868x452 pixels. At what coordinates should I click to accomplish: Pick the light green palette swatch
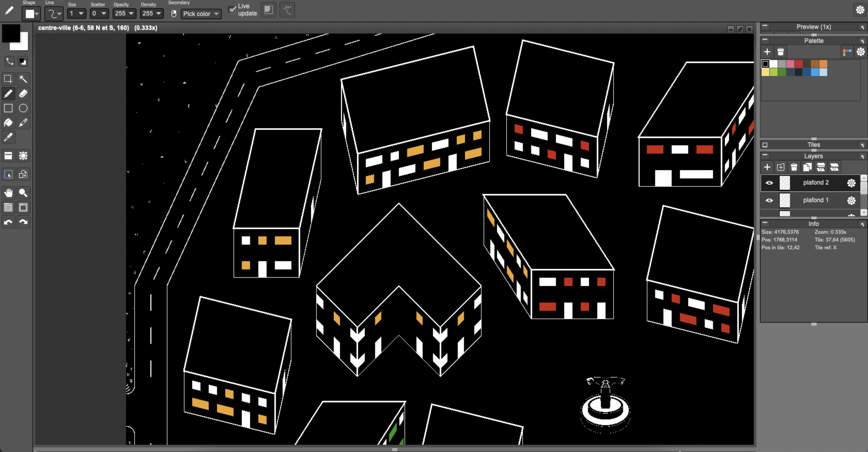[774, 72]
